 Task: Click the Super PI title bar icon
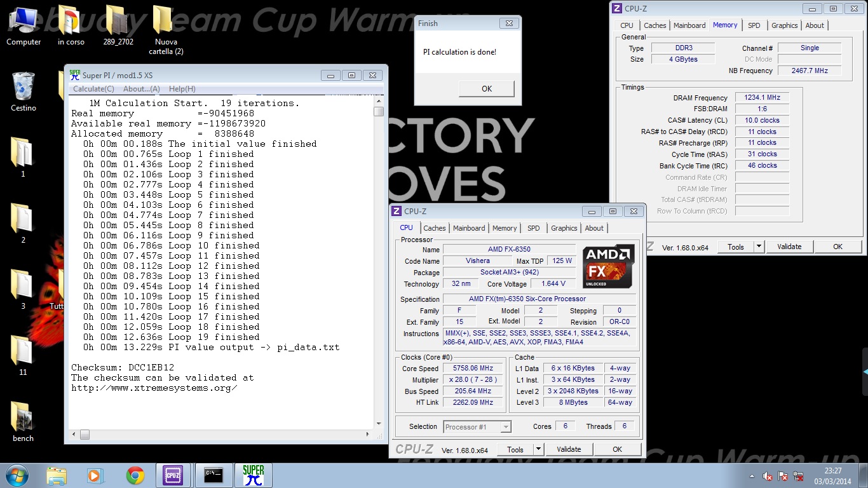(75, 75)
